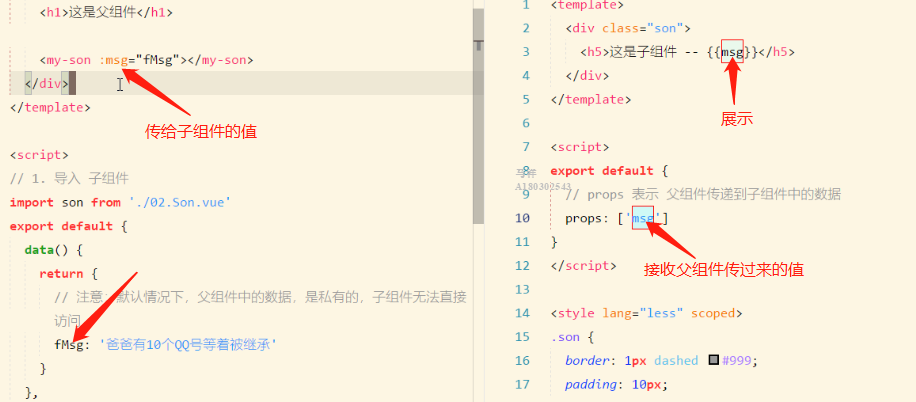Click line number 4 in the right editor
Image resolution: width=916 pixels, height=402 pixels.
(526, 75)
